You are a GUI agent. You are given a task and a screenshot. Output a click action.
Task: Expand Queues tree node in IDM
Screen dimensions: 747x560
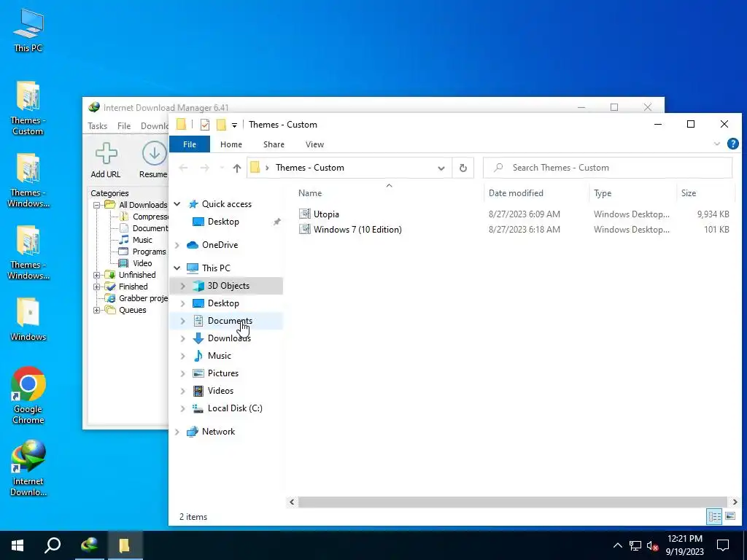97,310
